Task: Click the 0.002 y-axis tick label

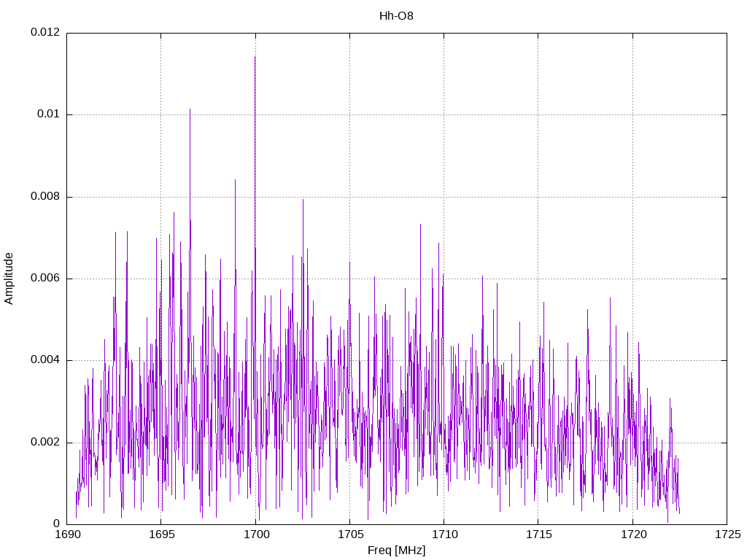Action: (45, 443)
